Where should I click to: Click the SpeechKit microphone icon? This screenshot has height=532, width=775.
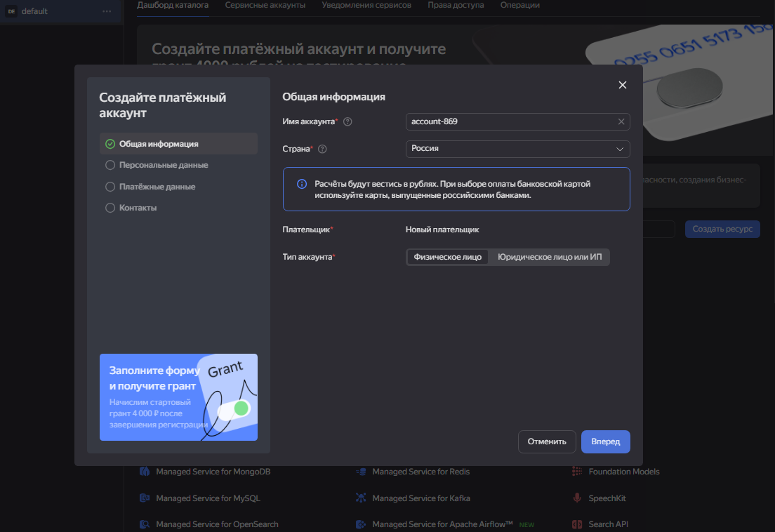click(x=577, y=498)
